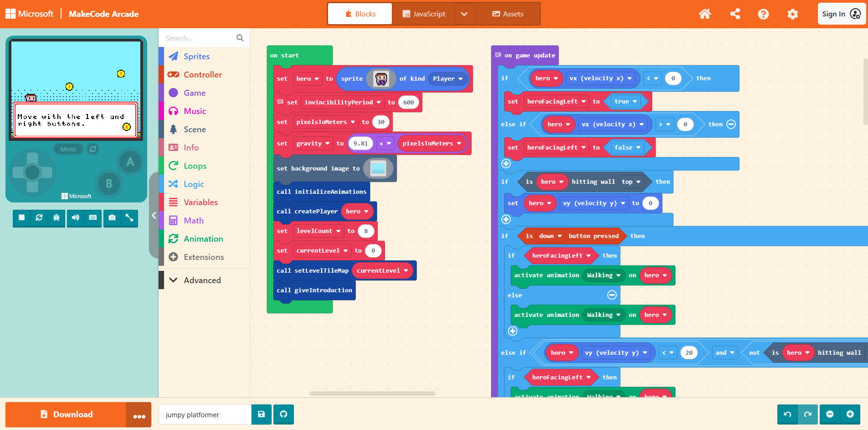Viewport: 868px width, 430px height.
Task: Open the 'and' logic operator dropdown
Action: [x=724, y=353]
